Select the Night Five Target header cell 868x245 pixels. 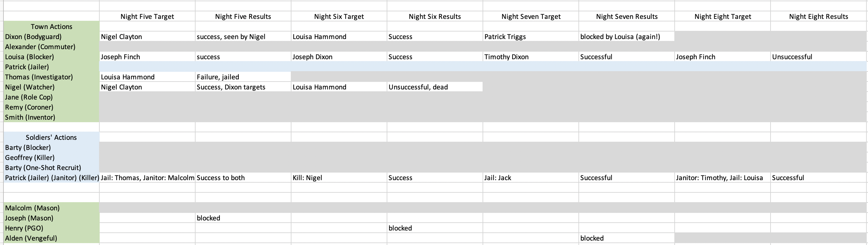(147, 16)
